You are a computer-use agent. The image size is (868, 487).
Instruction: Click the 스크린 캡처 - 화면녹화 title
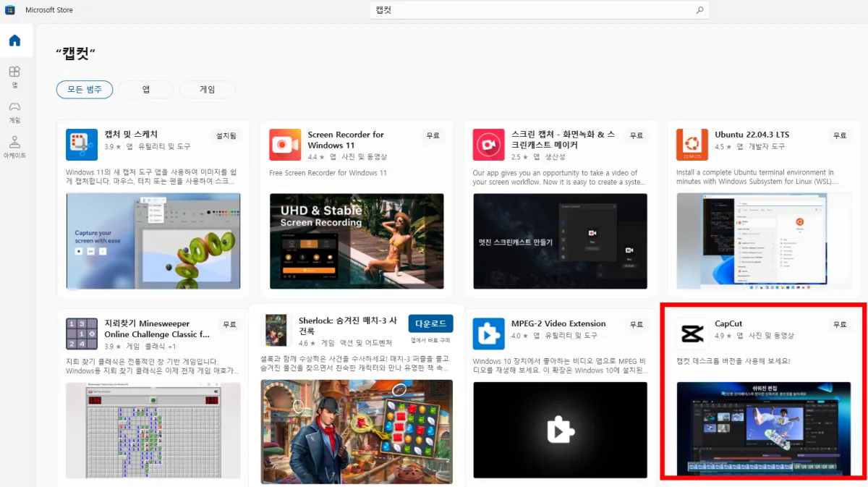[563, 140]
